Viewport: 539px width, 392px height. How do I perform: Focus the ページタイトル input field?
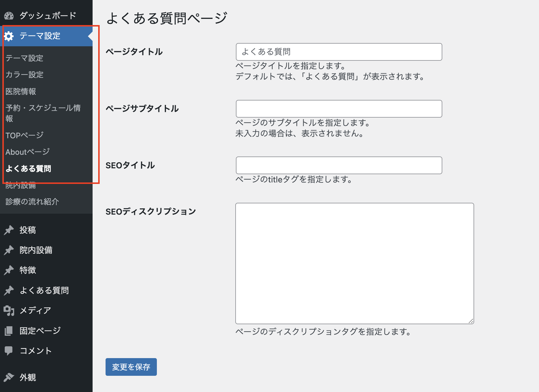tap(339, 52)
